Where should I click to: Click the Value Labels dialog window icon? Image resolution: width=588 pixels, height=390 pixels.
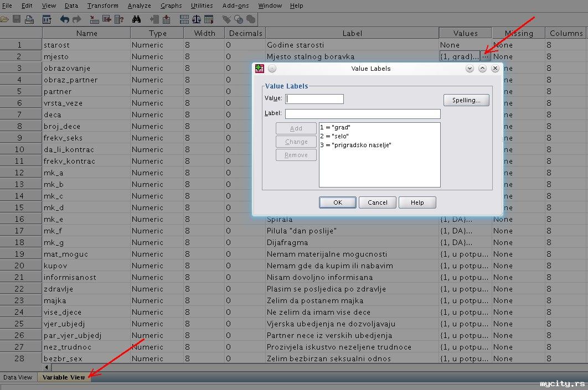pyautogui.click(x=260, y=68)
